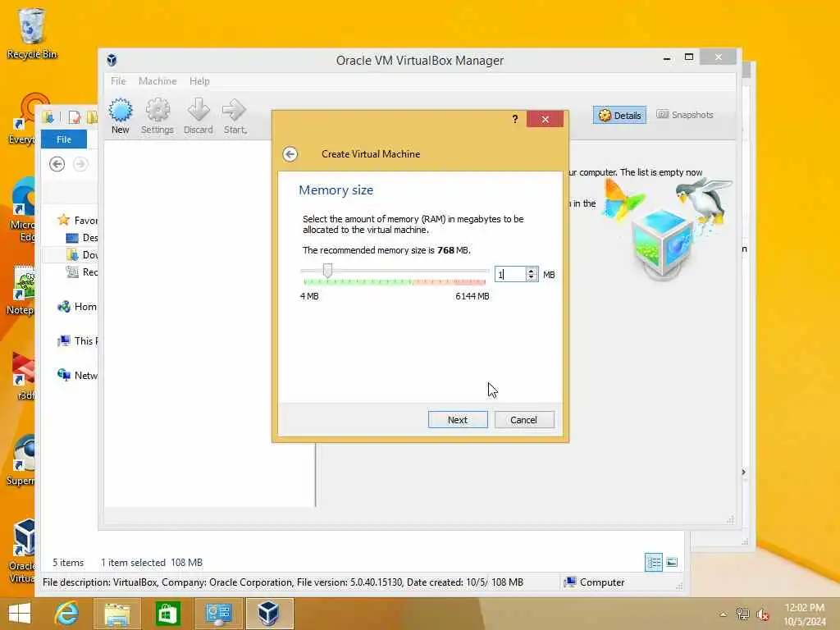Close the Create Virtual Machine dialog

tap(545, 119)
